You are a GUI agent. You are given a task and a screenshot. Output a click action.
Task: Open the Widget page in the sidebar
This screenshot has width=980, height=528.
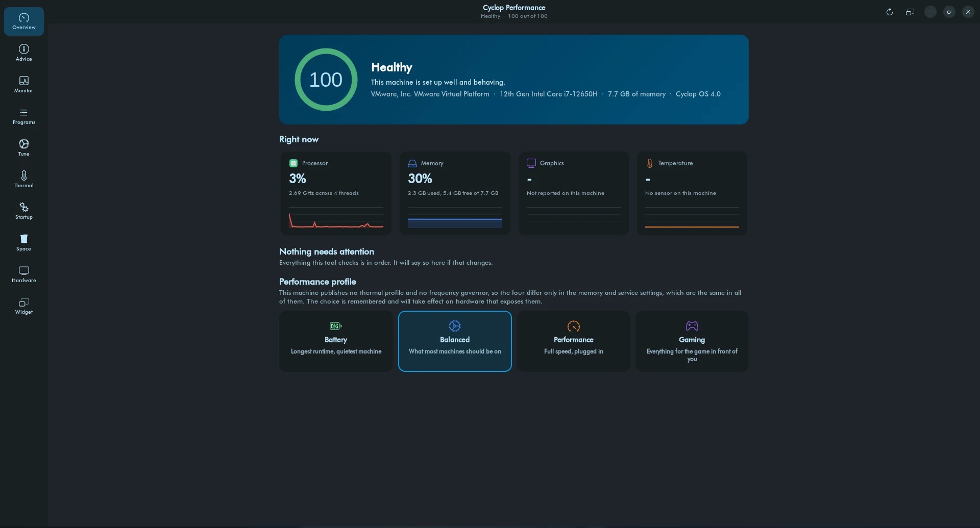point(23,306)
